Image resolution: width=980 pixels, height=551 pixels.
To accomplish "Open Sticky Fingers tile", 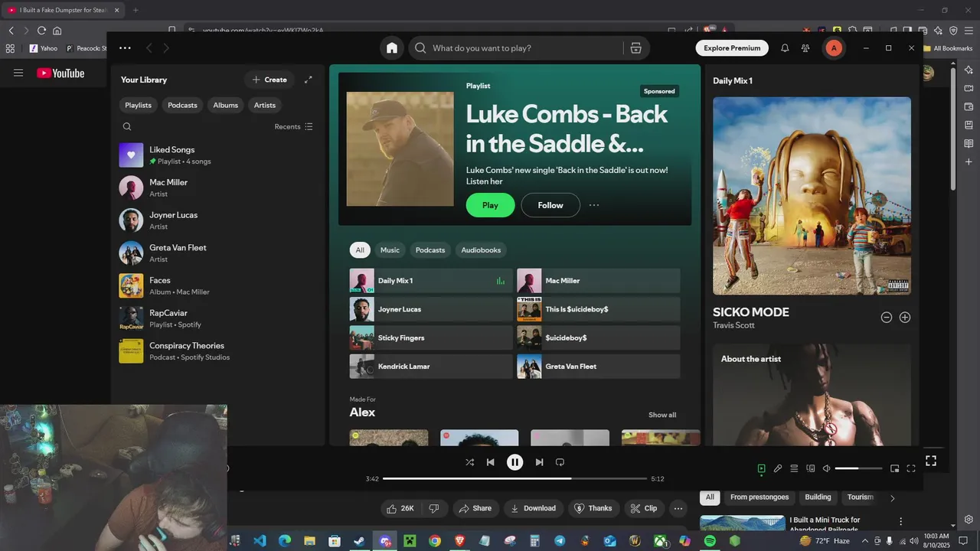I will 431,338.
